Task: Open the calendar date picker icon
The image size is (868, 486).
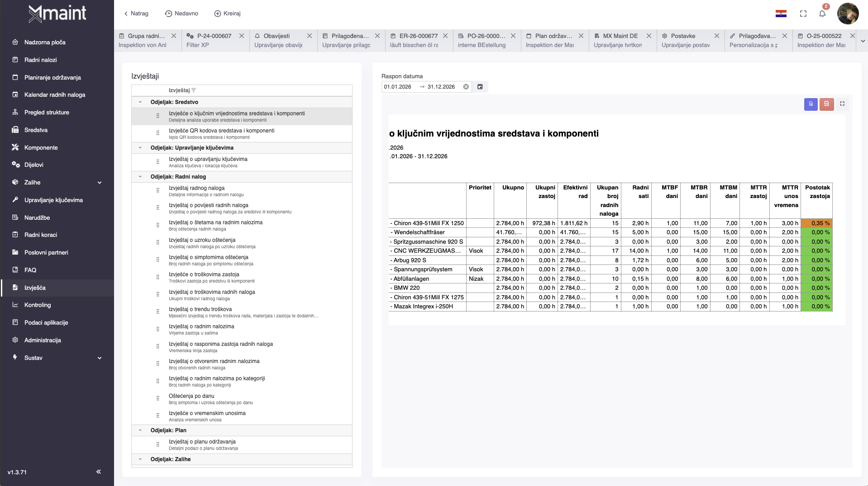Action: click(480, 87)
